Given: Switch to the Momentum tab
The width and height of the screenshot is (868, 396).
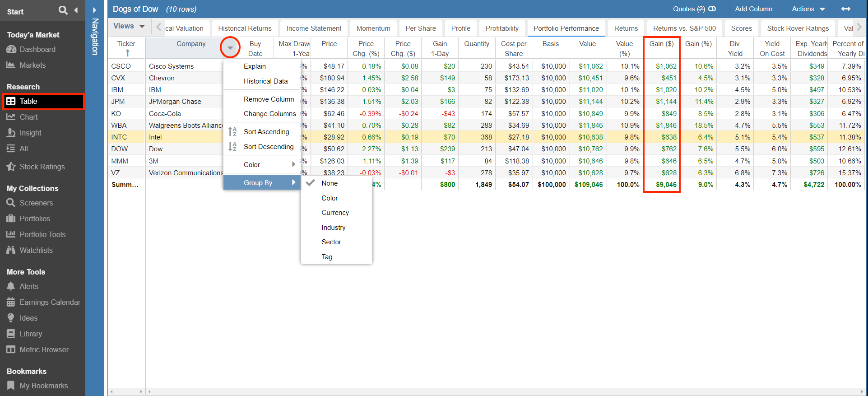Looking at the screenshot, I should point(373,28).
